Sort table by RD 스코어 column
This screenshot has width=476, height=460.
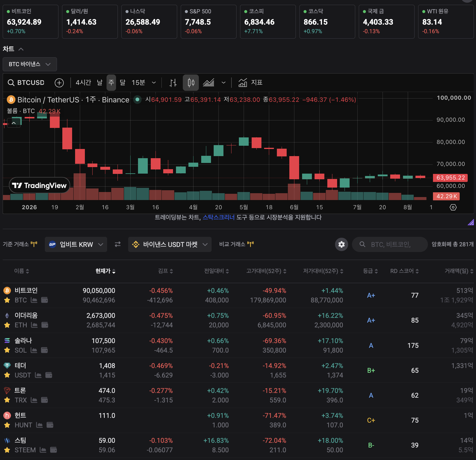404,271
